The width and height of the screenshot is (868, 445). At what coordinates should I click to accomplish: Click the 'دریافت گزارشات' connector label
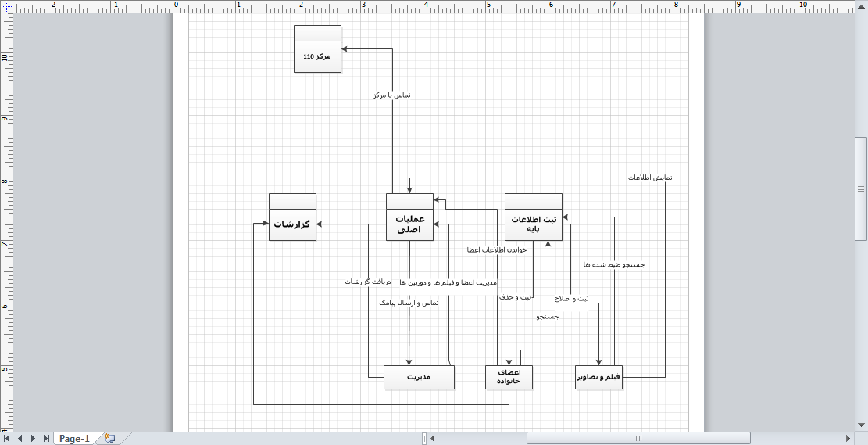click(367, 282)
